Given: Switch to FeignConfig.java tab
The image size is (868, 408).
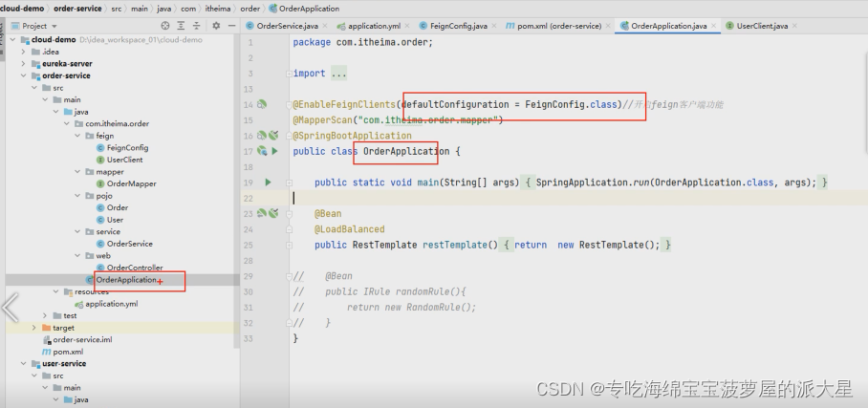Looking at the screenshot, I should pos(458,26).
